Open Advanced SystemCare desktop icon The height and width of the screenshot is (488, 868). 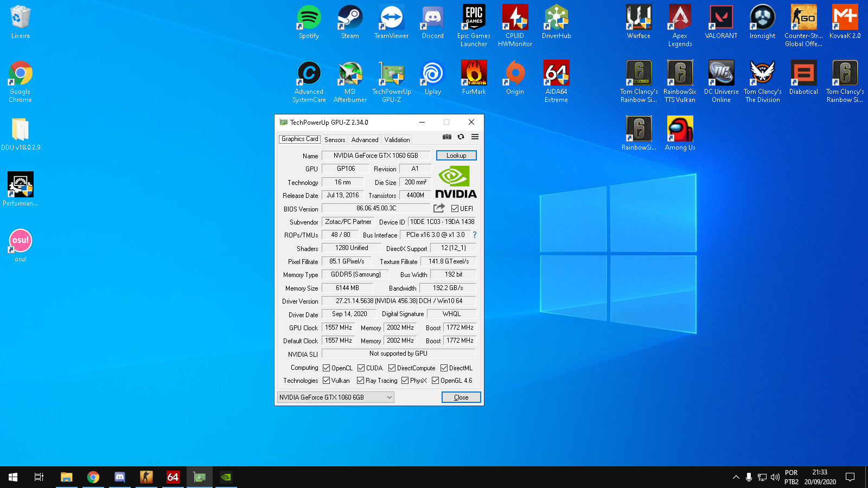(x=309, y=81)
